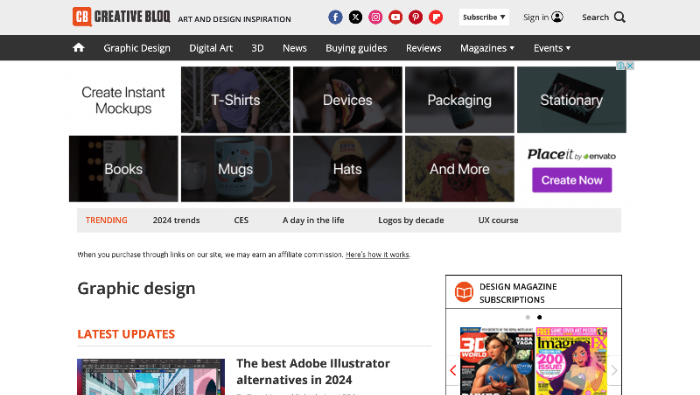Image resolution: width=700 pixels, height=395 pixels.
Task: Open the Instagram social icon
Action: coord(375,17)
